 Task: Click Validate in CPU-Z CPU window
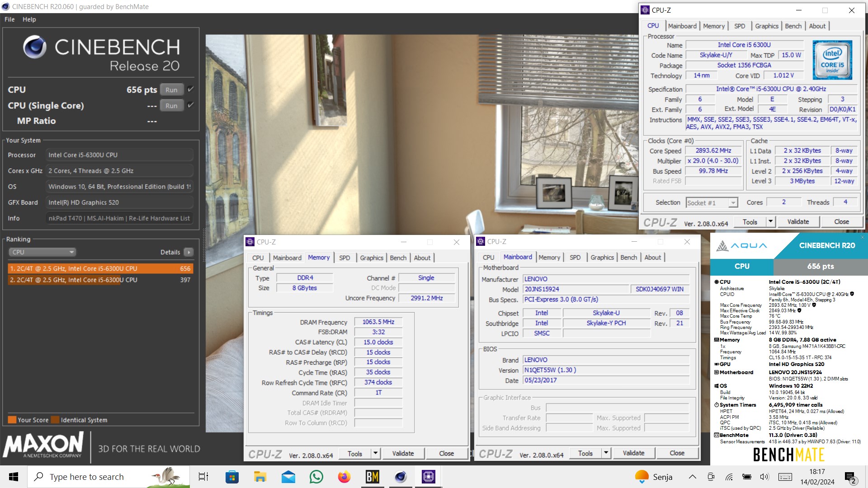[x=798, y=221]
